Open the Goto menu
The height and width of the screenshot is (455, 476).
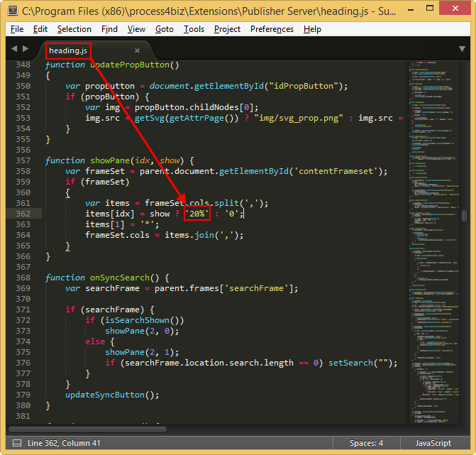pos(165,29)
